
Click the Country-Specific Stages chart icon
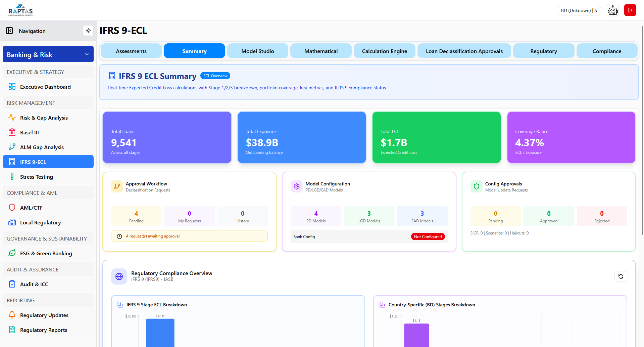(382, 305)
